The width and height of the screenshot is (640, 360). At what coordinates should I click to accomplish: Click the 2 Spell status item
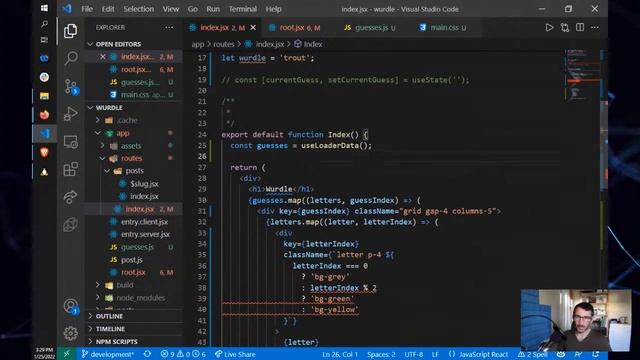[x=532, y=354]
